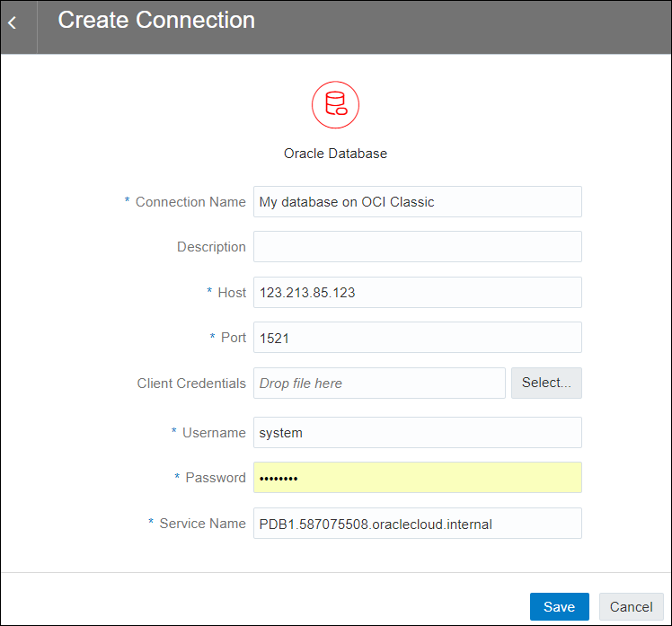Edit the Host field showing 123.213.85.123
This screenshot has width=672, height=626.
click(418, 292)
